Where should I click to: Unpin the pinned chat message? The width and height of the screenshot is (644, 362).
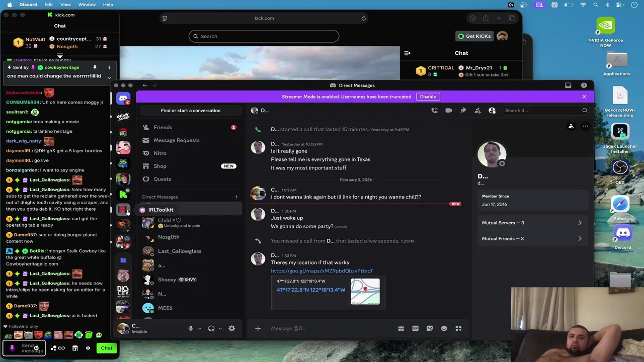click(95, 67)
